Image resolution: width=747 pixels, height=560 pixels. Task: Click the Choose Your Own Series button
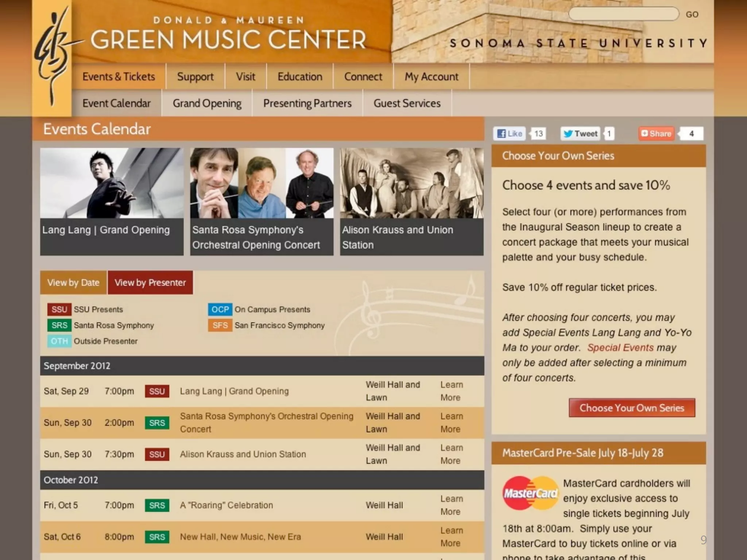pyautogui.click(x=632, y=408)
